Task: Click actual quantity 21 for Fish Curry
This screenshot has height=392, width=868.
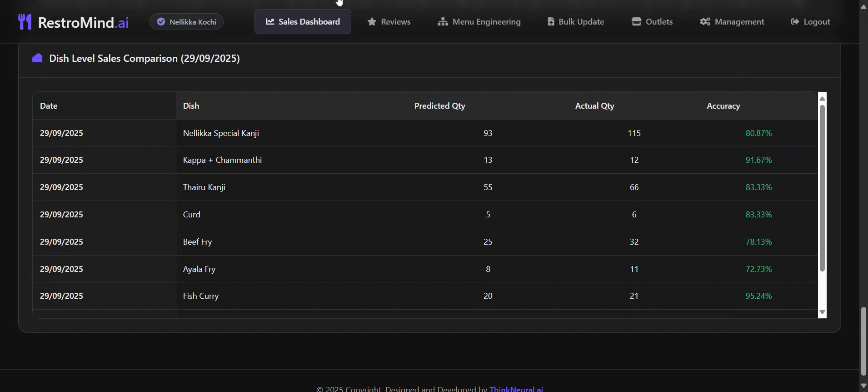Action: 634,296
